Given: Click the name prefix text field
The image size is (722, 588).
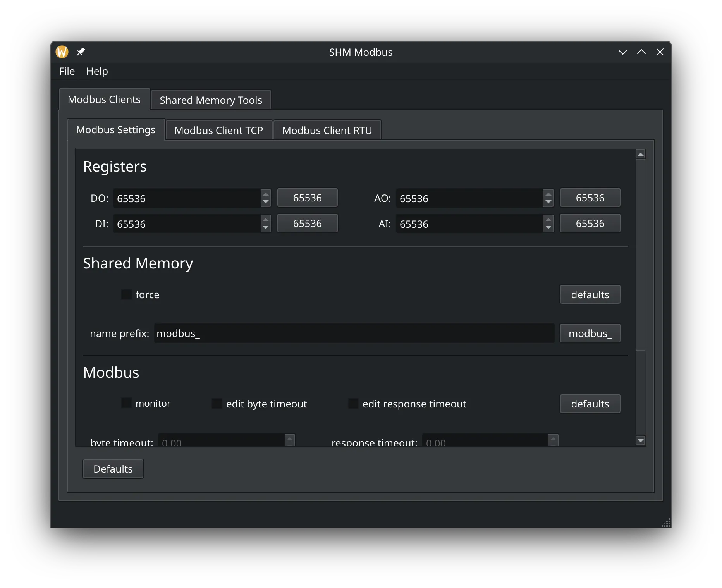Looking at the screenshot, I should 354,334.
